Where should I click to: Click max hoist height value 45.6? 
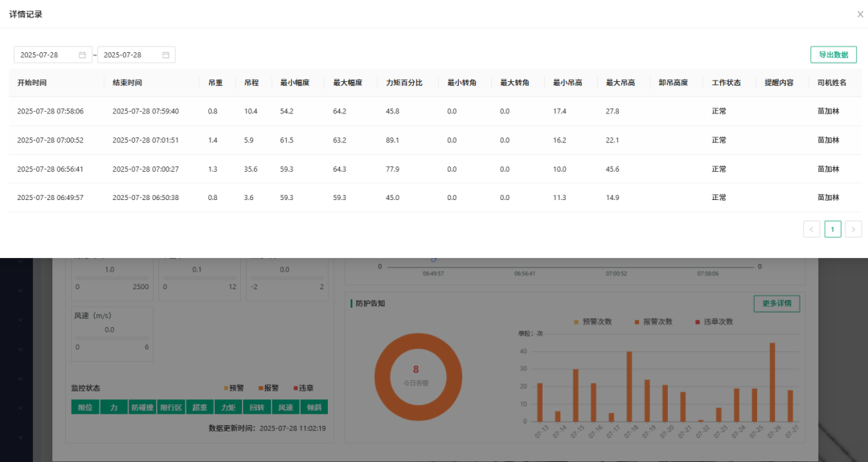(612, 169)
